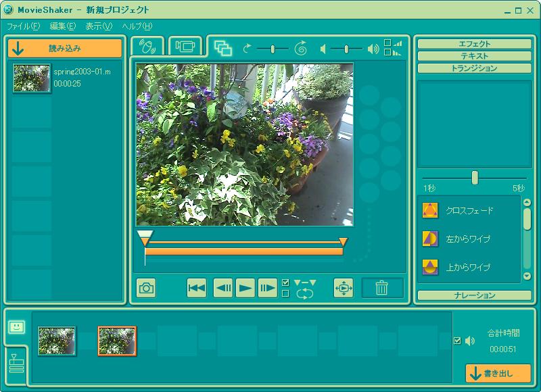Click the MovieShaker title bar icon
Viewport: 541px width, 392px height.
(x=7, y=9)
